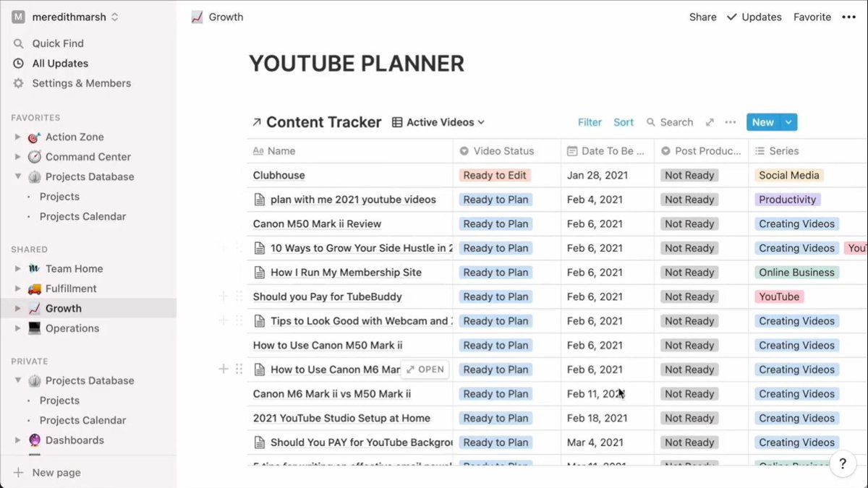Screen dimensions: 868x488
Task: Open the database options ellipsis menu beside New
Action: pyautogui.click(x=730, y=122)
